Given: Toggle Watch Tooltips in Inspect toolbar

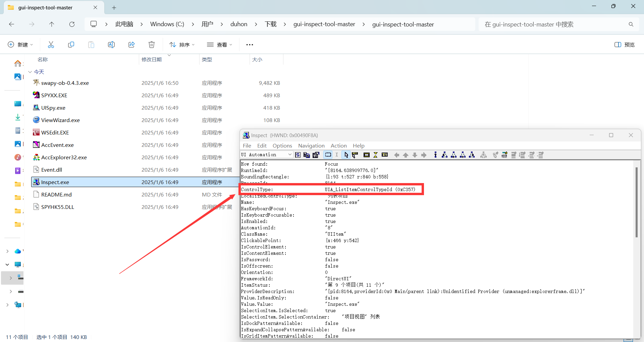Looking at the screenshot, I should point(355,155).
